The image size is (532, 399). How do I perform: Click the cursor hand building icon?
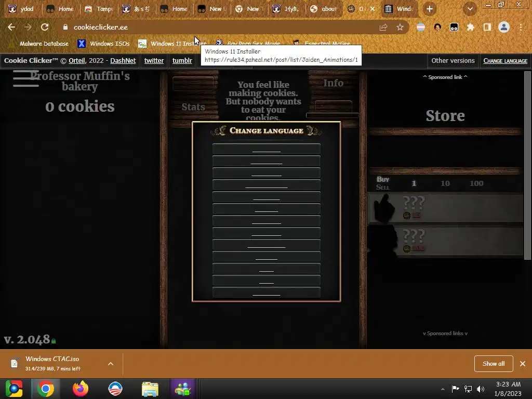tap(384, 208)
